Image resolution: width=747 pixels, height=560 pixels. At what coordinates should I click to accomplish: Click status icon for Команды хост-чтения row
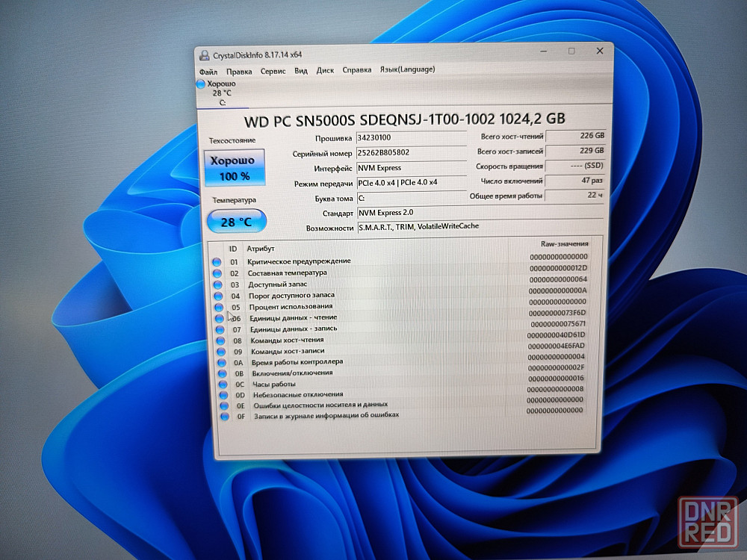[x=220, y=340]
